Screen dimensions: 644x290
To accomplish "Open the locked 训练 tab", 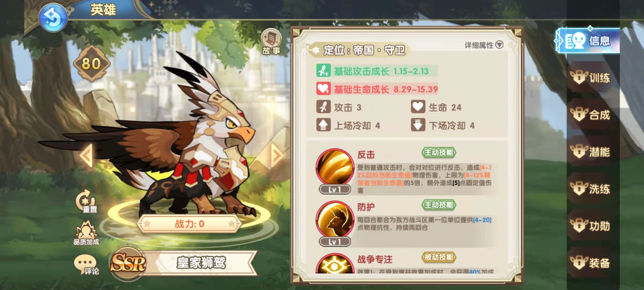I will point(590,78).
